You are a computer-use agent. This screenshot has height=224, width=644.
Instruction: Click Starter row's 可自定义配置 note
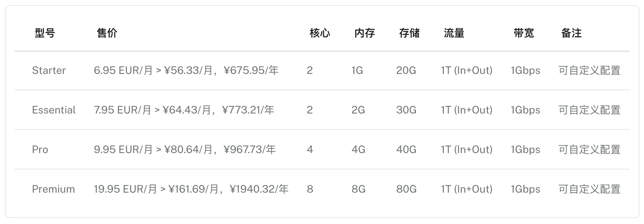[x=589, y=71]
